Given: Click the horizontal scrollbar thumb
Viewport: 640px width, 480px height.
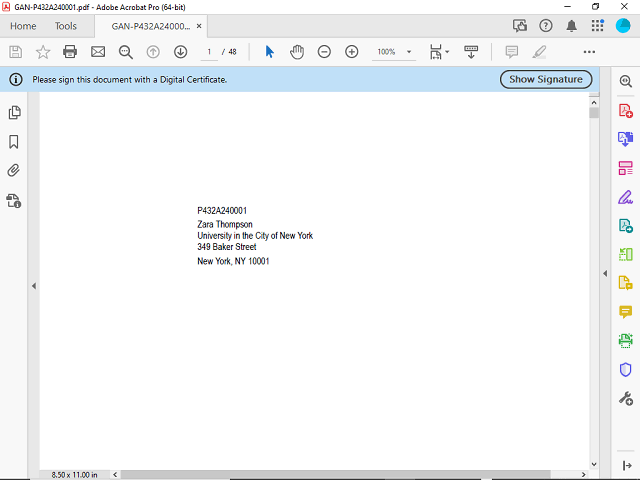Looking at the screenshot, I should 336,474.
